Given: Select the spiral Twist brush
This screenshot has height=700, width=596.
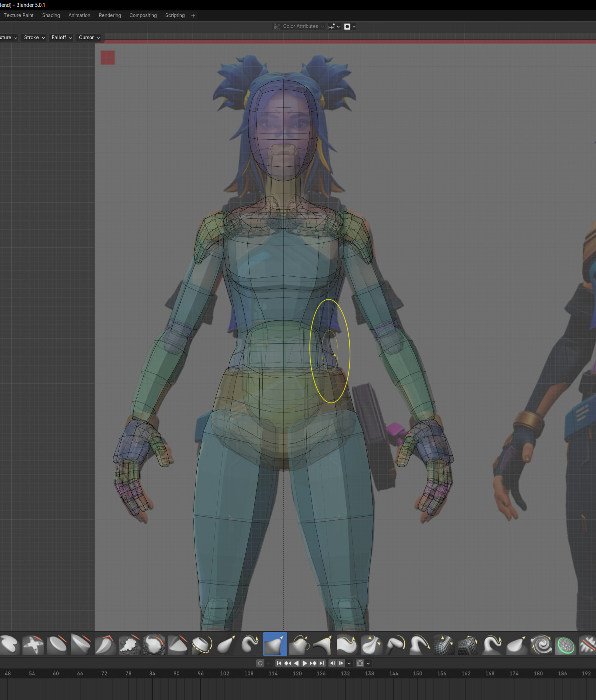Looking at the screenshot, I should pyautogui.click(x=541, y=644).
